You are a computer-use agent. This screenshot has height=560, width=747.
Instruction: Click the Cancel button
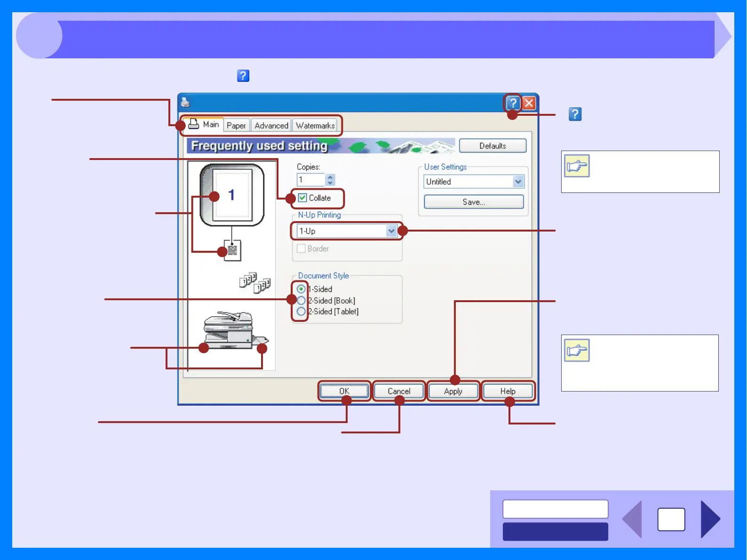click(x=399, y=391)
